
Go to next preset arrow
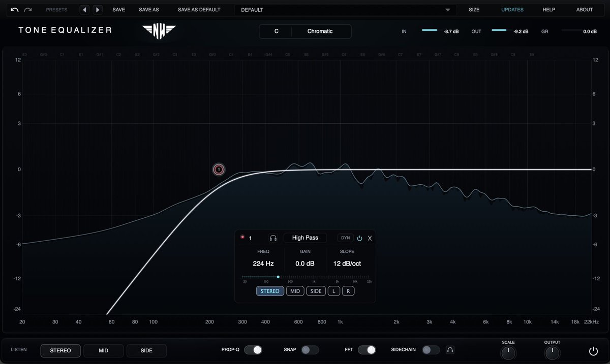[97, 10]
